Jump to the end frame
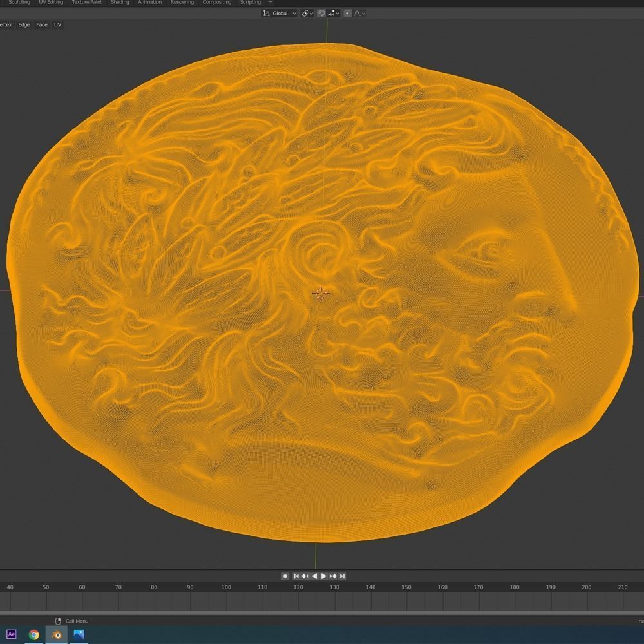 point(342,576)
